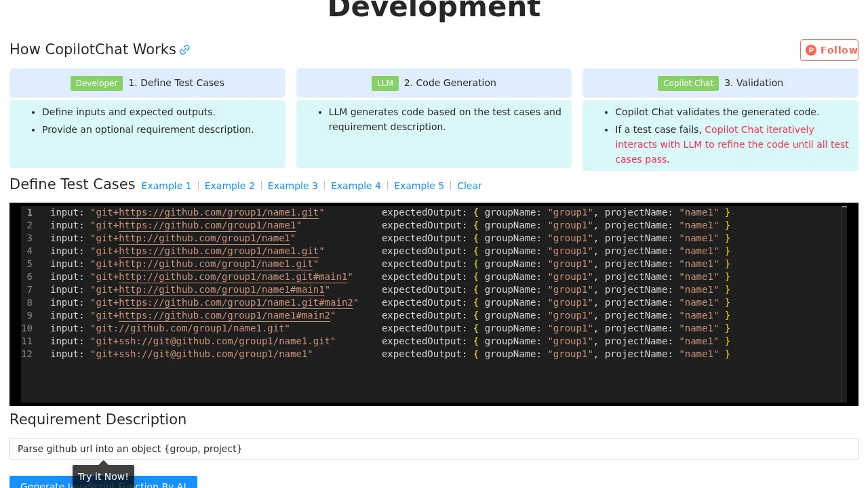This screenshot has width=868, height=488.
Task: Click the LLM badge in Code Generation header
Action: (385, 83)
